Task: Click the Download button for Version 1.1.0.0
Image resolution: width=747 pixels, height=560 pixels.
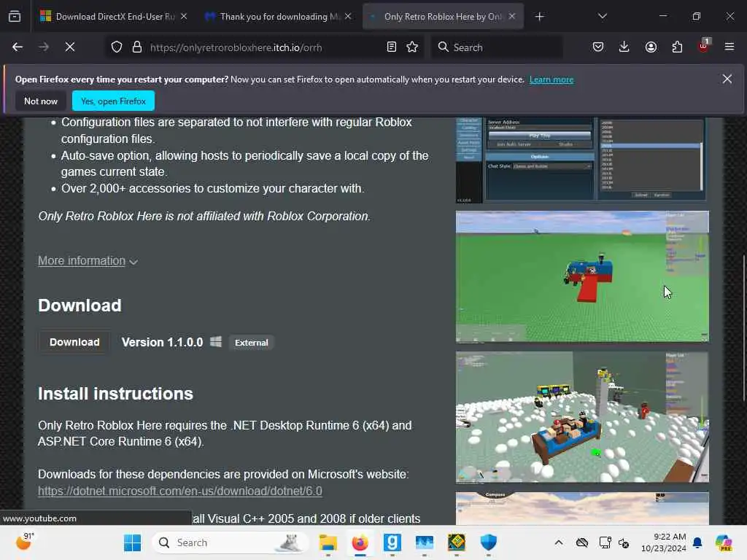Action: click(x=74, y=343)
